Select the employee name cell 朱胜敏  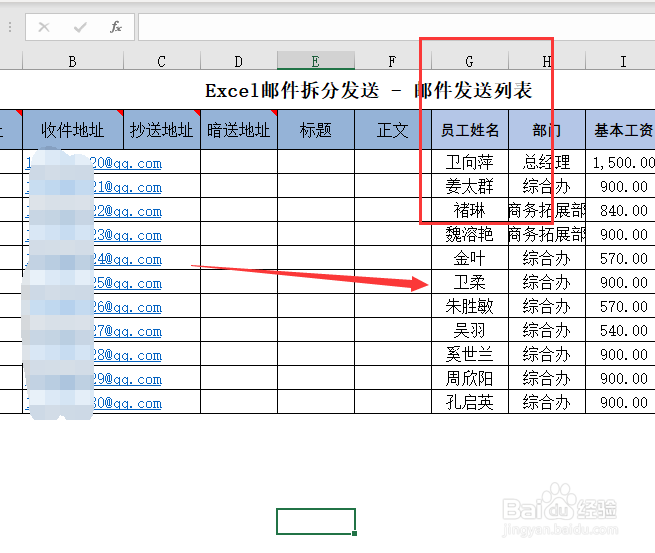pyautogui.click(x=470, y=306)
